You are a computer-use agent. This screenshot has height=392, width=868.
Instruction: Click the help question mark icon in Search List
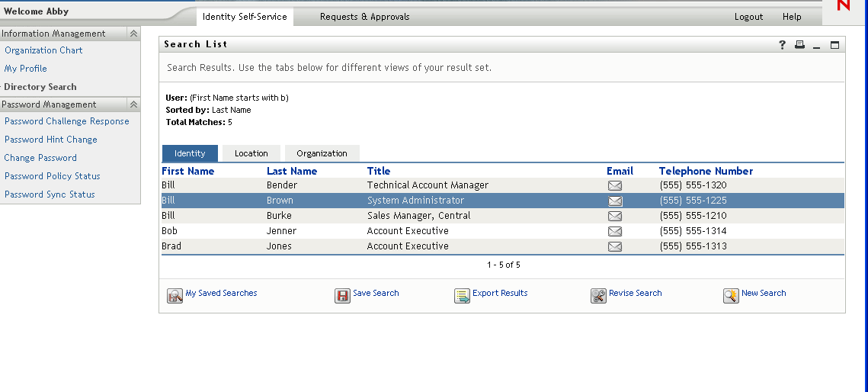pos(782,45)
